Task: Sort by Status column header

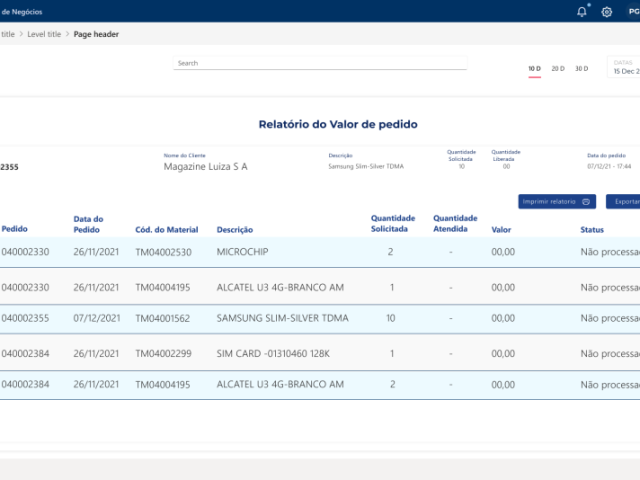Action: (x=592, y=230)
